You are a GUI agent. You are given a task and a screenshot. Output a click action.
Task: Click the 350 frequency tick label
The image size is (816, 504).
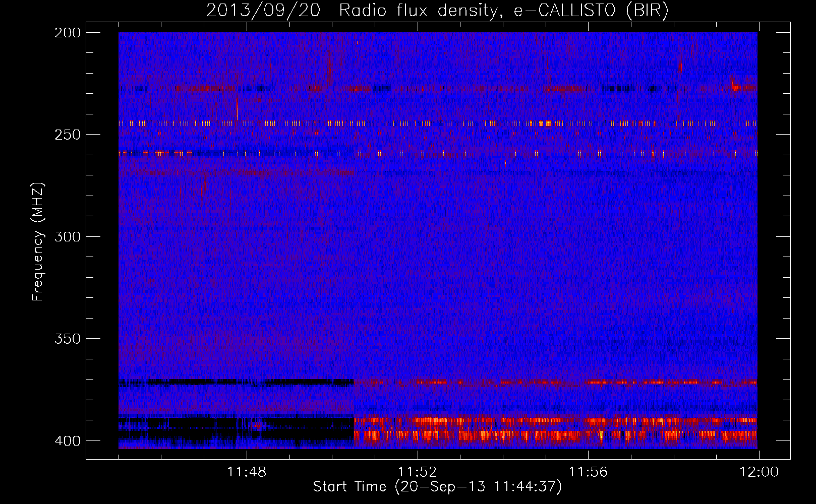click(x=68, y=339)
